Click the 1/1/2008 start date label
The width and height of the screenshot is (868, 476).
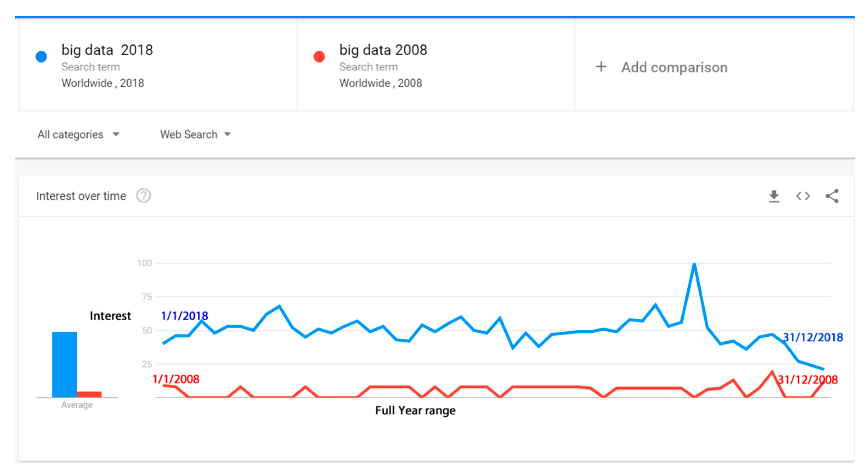click(176, 379)
